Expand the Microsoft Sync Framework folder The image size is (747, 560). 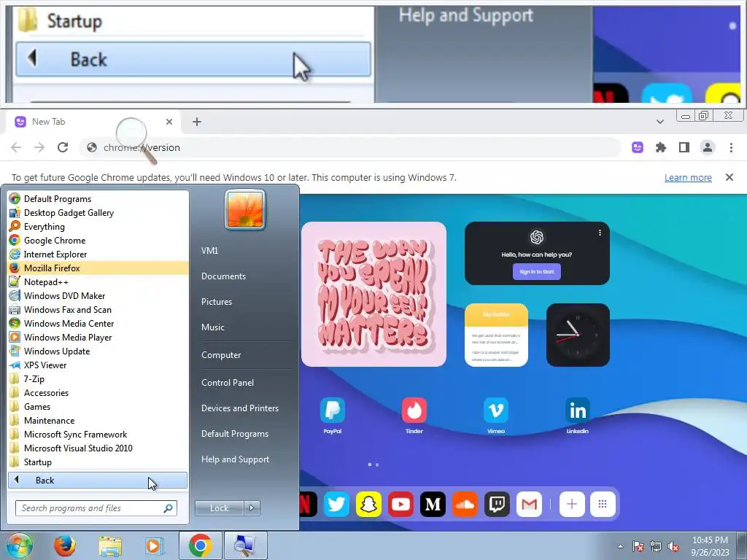(98, 435)
